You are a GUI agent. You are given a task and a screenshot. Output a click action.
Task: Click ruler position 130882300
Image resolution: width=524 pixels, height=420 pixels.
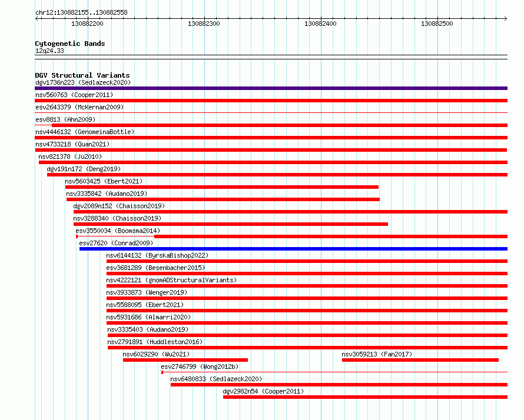(x=204, y=24)
